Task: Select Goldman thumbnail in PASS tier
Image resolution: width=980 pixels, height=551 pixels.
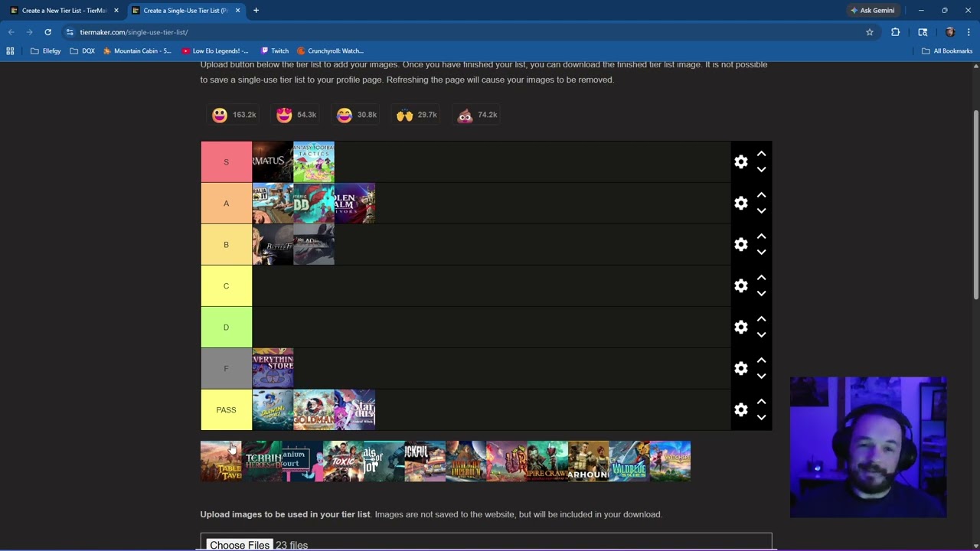Action: [314, 409]
